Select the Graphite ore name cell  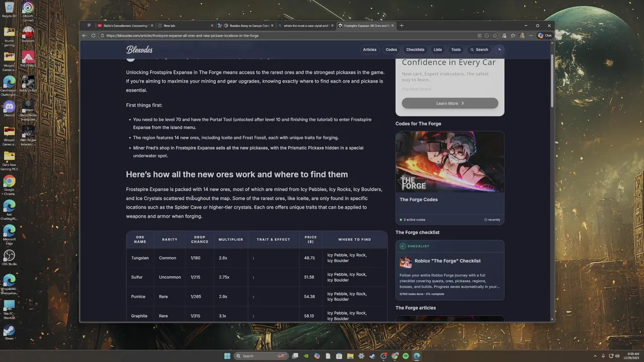tap(139, 316)
